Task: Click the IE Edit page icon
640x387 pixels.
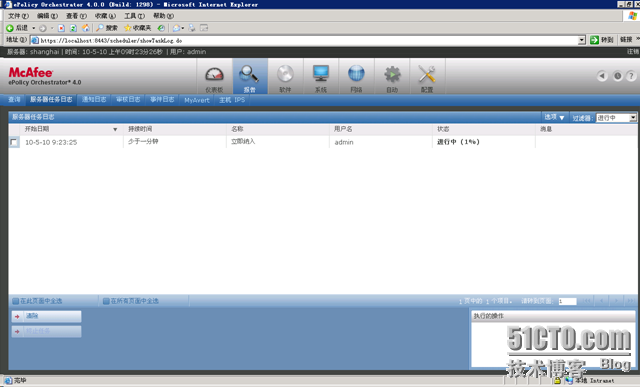Action: point(204,28)
